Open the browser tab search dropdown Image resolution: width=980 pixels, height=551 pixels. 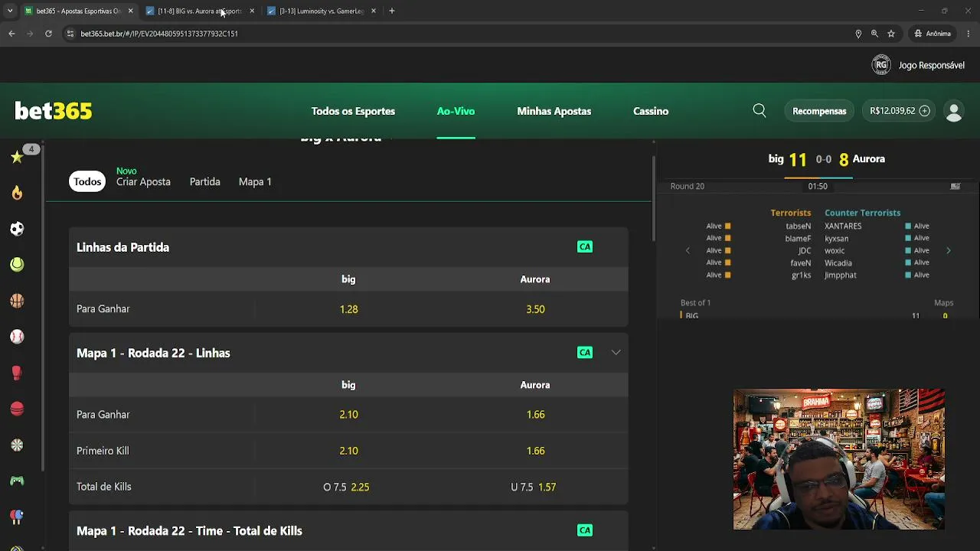(x=10, y=11)
